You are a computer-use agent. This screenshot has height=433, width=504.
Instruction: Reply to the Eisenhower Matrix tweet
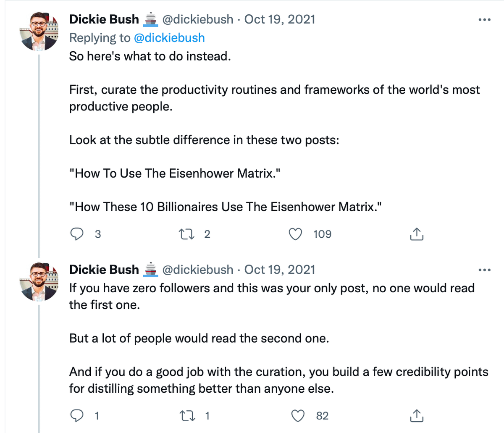(x=76, y=234)
